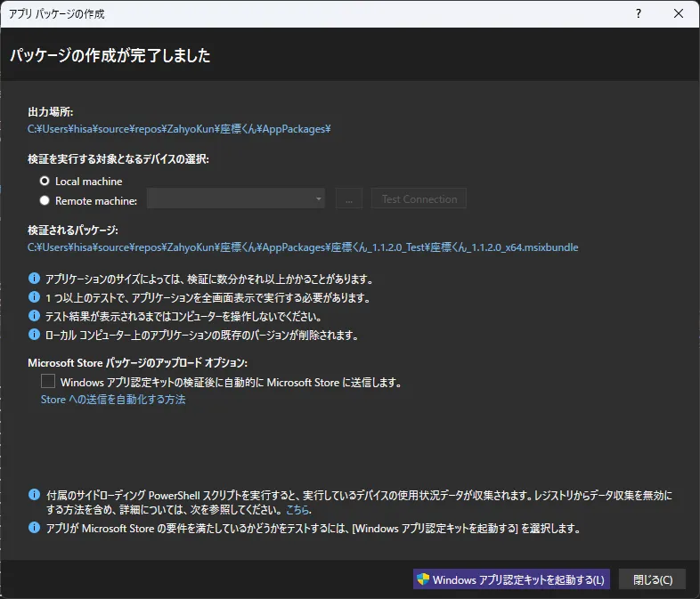Viewport: 700px width, 599px height.
Task: Click the Test Connection button
Action: pos(419,198)
